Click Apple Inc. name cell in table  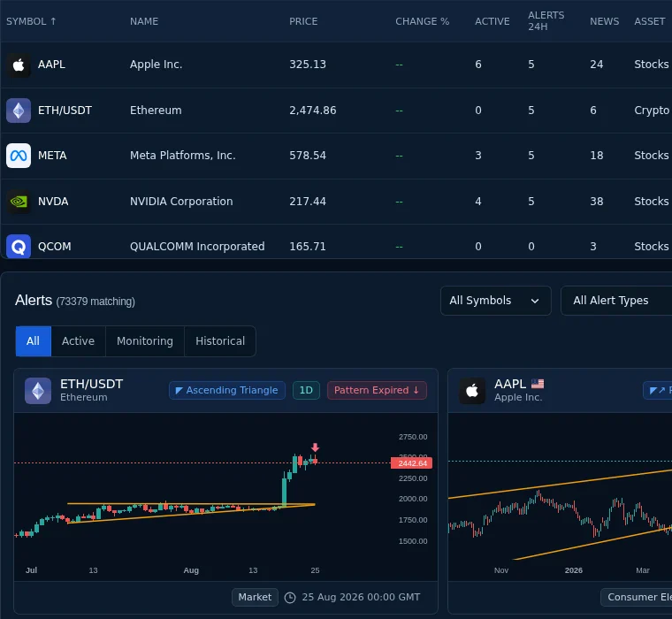click(x=156, y=65)
